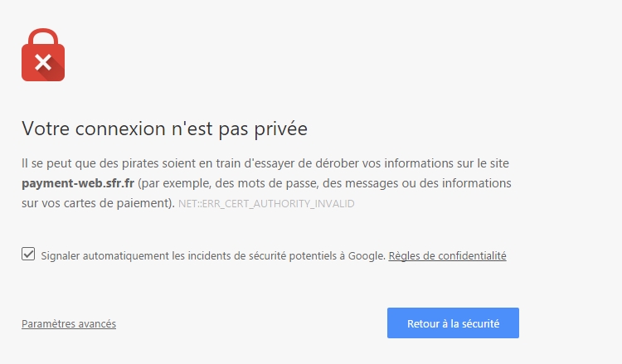Image resolution: width=622 pixels, height=364 pixels.
Task: Click the word "privée" in the heading
Action: point(281,129)
